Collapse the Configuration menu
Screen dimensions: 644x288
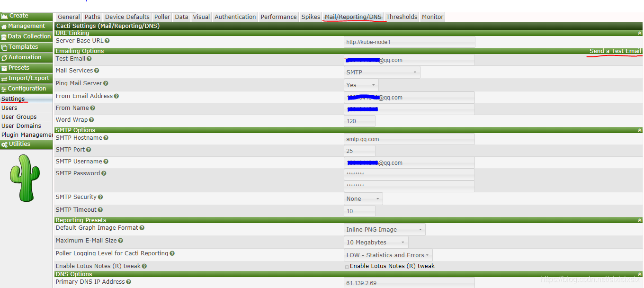click(x=27, y=89)
